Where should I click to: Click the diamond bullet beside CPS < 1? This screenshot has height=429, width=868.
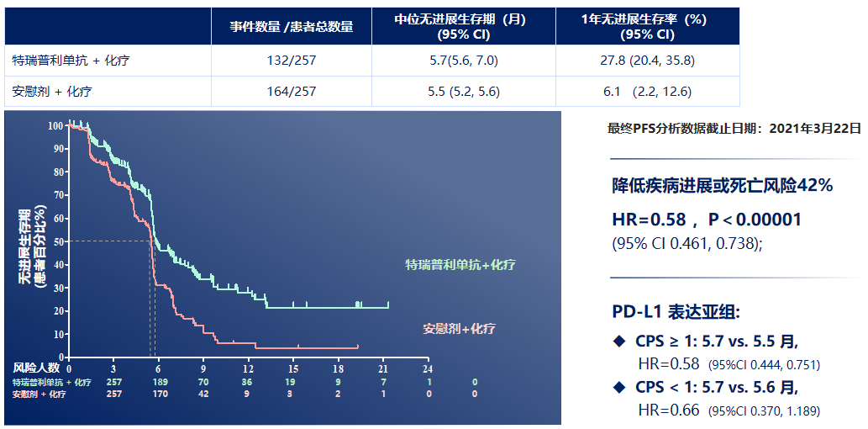coord(619,388)
